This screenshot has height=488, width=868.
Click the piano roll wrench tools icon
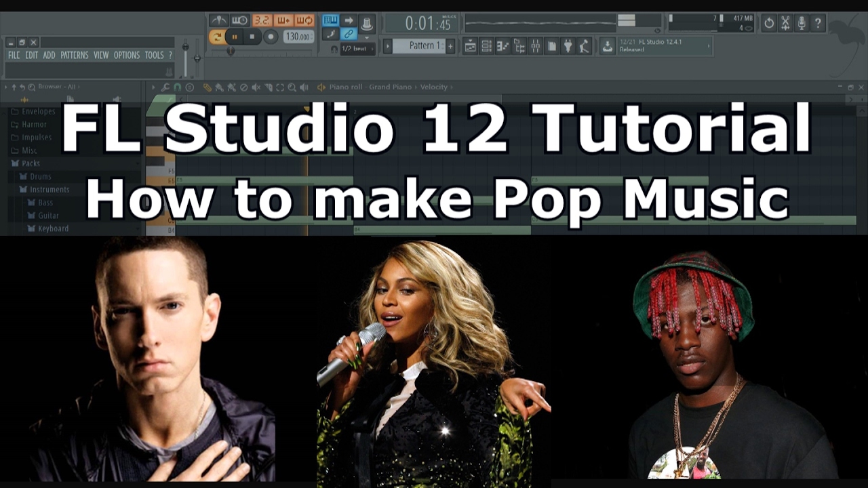[165, 87]
